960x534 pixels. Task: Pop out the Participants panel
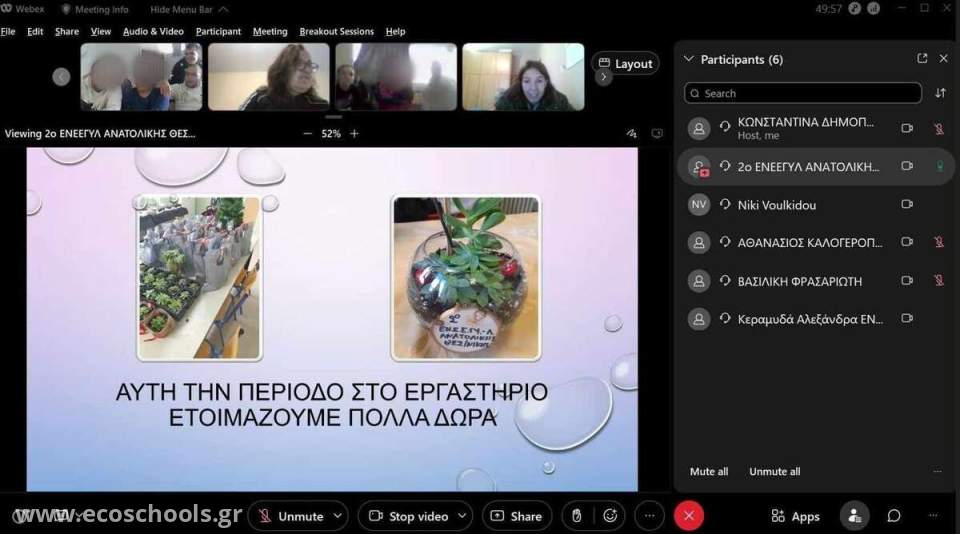[x=922, y=59]
